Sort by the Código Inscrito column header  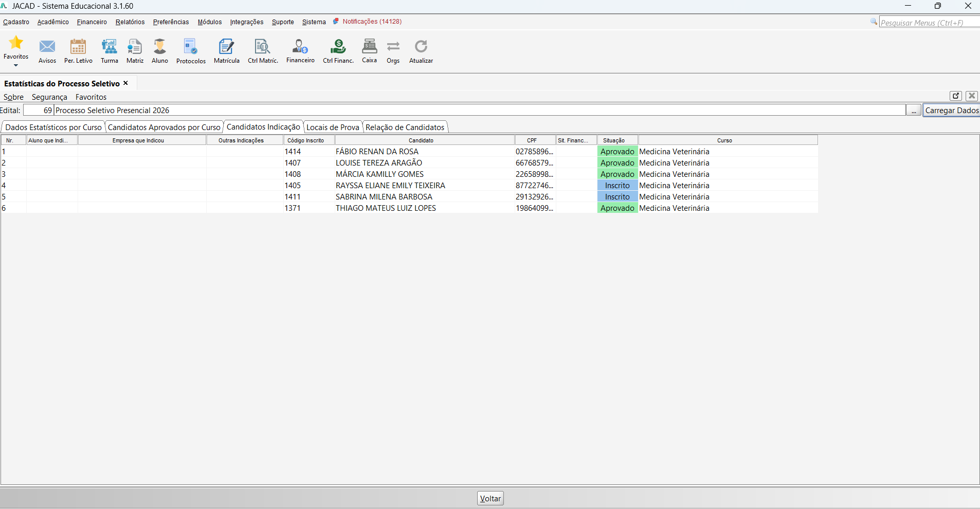[309, 140]
